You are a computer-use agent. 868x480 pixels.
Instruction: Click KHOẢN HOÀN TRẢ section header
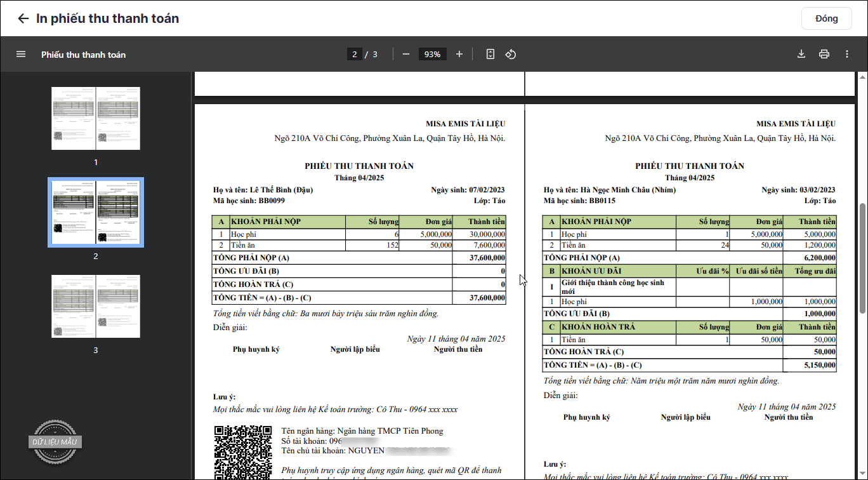(x=598, y=327)
